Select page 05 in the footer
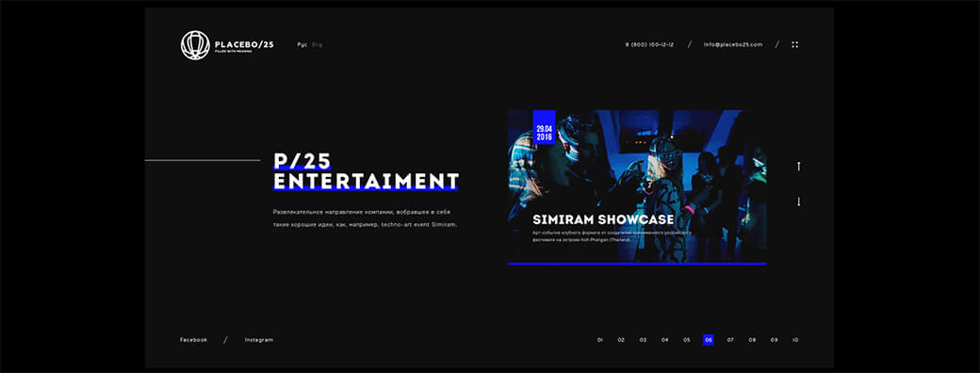Image resolution: width=980 pixels, height=373 pixels. pyautogui.click(x=687, y=340)
